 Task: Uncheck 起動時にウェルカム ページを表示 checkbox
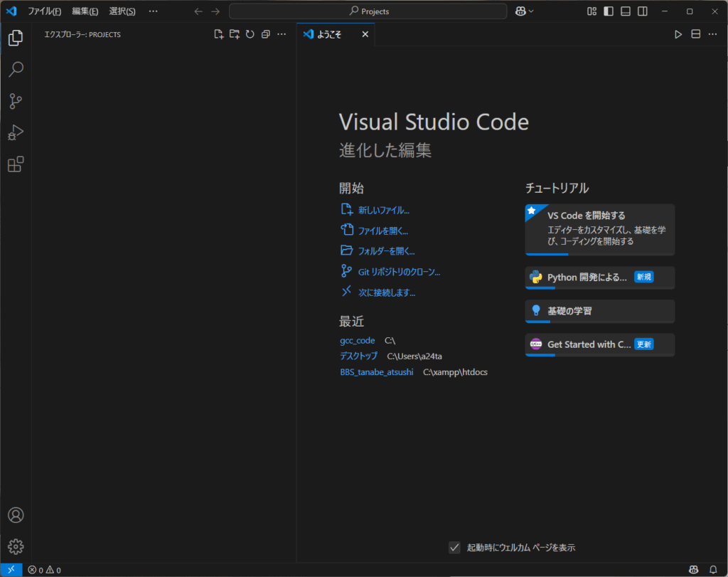point(454,548)
